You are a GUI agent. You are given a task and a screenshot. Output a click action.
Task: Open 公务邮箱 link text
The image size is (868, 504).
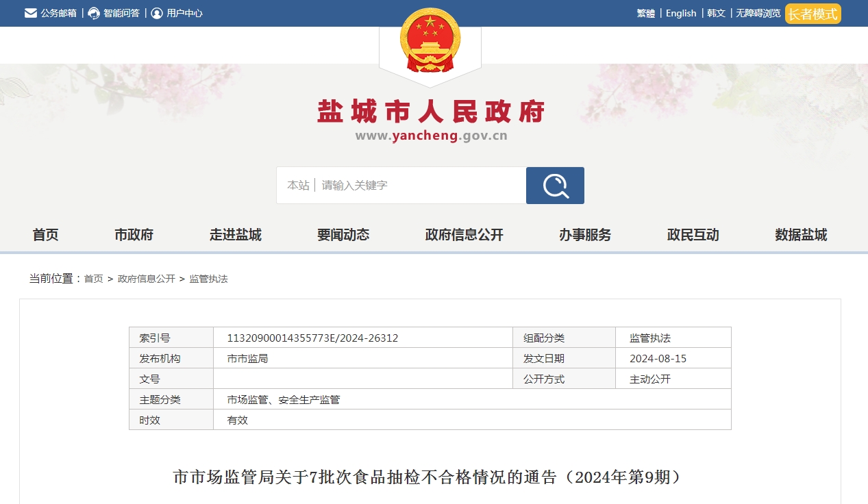click(x=58, y=13)
